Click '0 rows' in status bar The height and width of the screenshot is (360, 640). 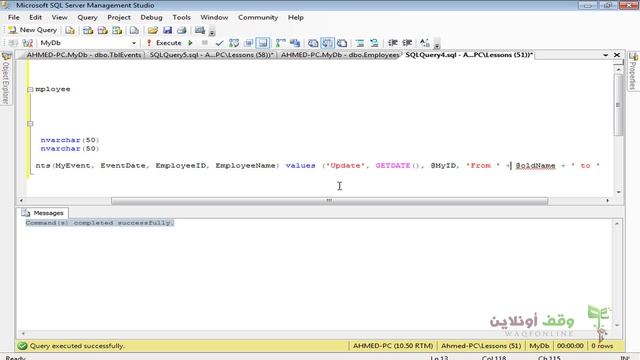[602, 346]
